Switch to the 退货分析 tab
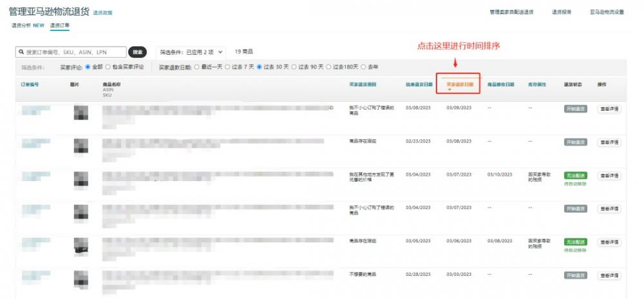This screenshot has width=644, height=299. coord(27,26)
